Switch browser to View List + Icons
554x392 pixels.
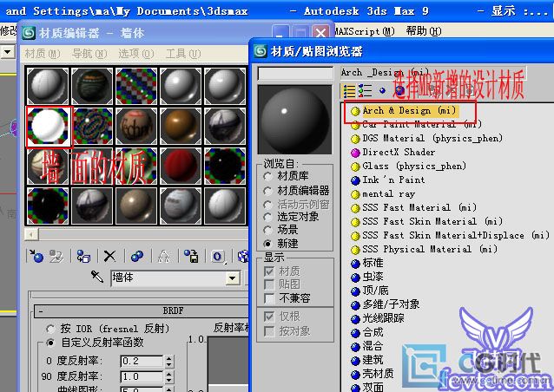(365, 91)
